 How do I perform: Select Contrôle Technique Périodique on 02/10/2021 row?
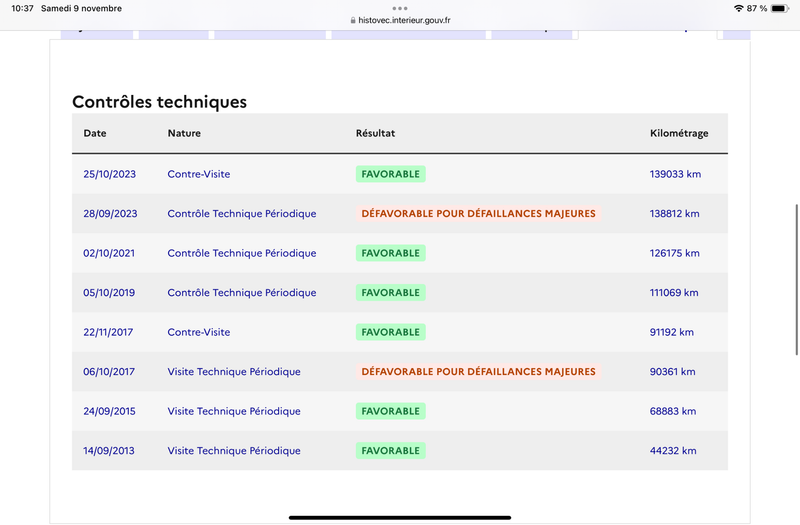(242, 253)
